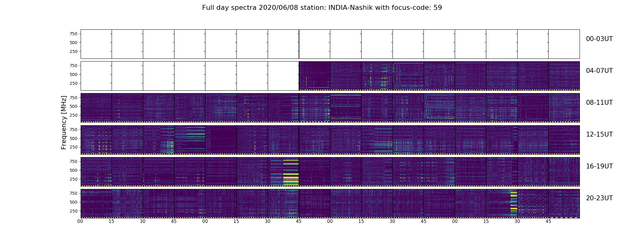Click the 250 tick of the 20-23UT row
The width and height of the screenshot is (644, 245).
click(73, 211)
